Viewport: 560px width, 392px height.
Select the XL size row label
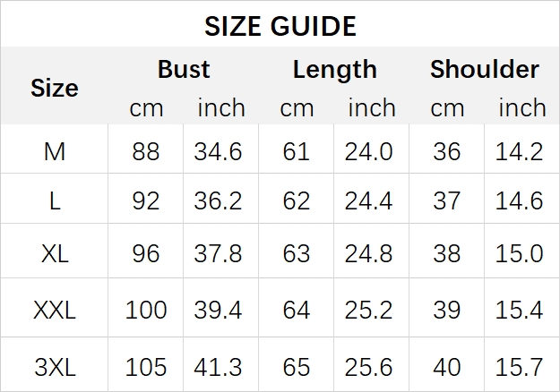(x=55, y=253)
